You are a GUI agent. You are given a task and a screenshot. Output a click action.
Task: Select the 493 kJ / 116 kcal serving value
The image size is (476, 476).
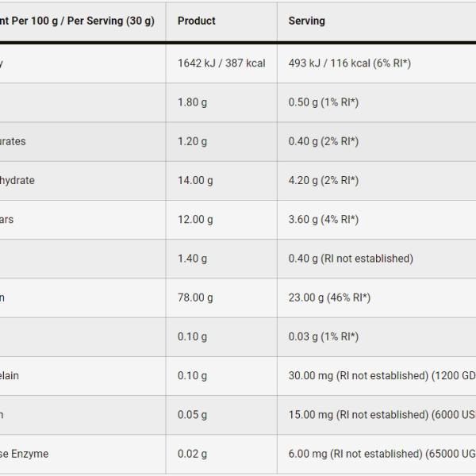pyautogui.click(x=349, y=63)
